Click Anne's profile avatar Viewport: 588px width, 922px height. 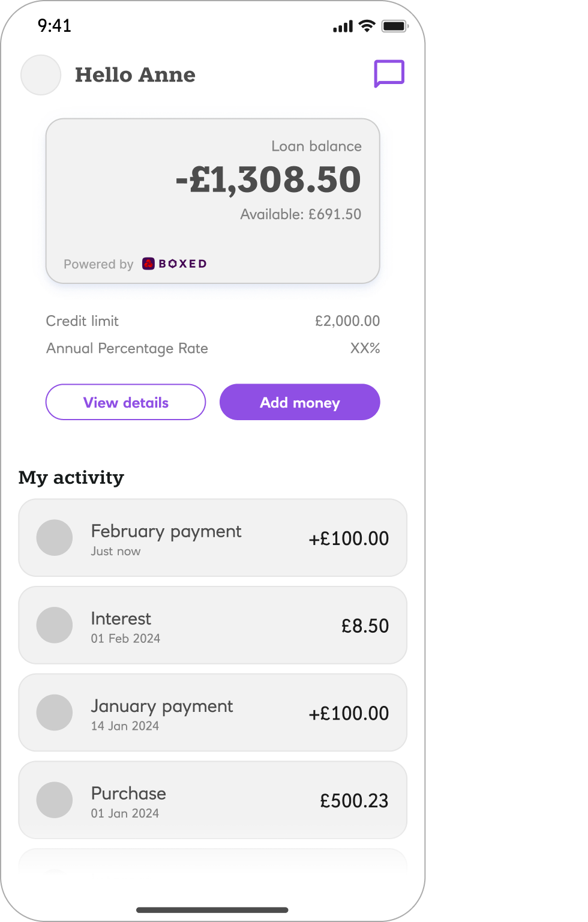tap(40, 75)
